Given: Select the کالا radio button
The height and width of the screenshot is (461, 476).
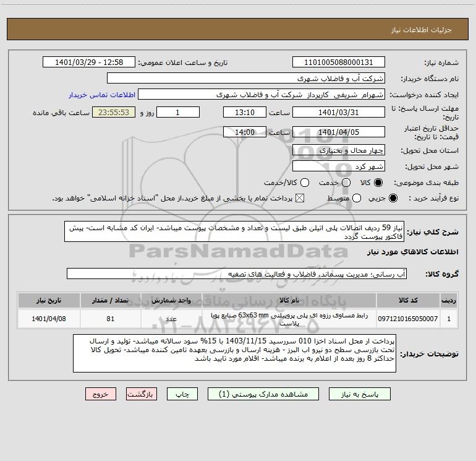Looking at the screenshot, I should coord(378,183).
